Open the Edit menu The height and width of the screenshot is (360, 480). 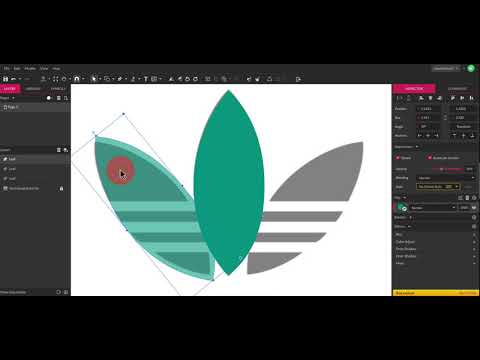tap(17, 68)
